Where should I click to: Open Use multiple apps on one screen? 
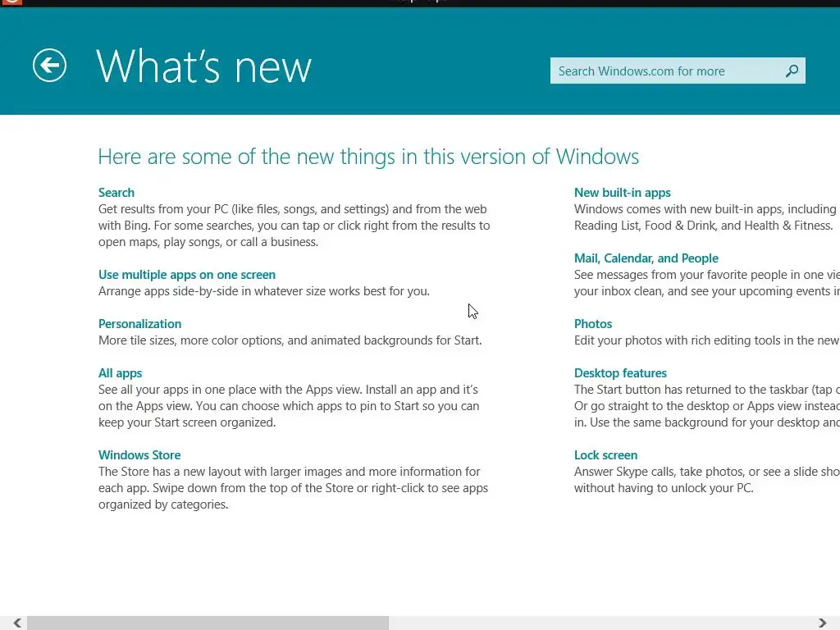pos(187,274)
